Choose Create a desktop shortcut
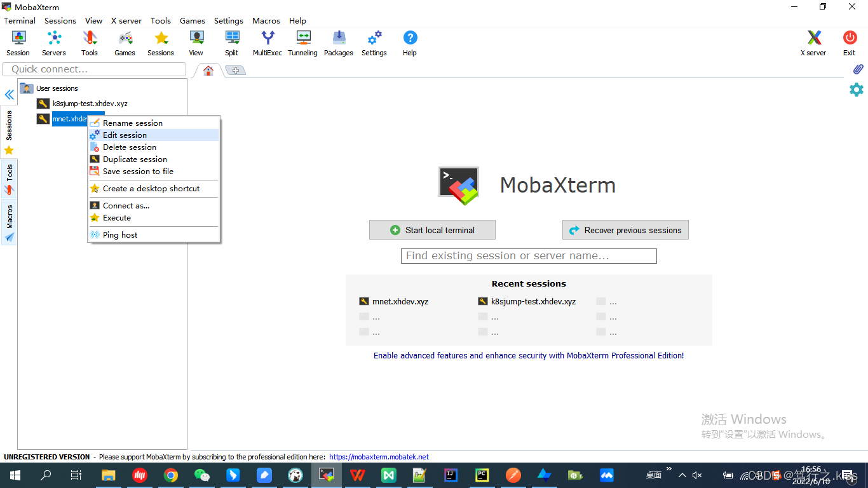This screenshot has height=488, width=868. click(153, 189)
